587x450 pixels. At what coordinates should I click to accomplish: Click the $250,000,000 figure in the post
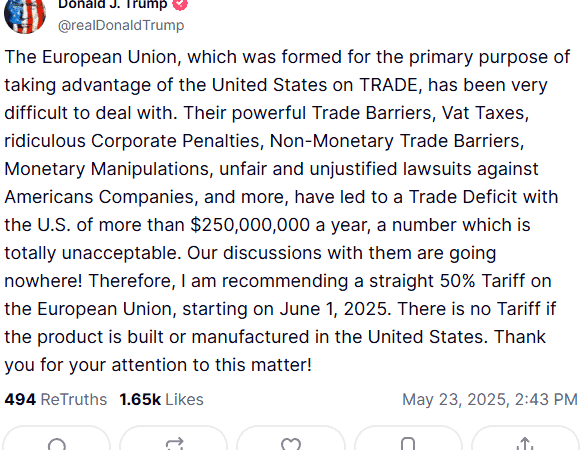click(x=250, y=225)
